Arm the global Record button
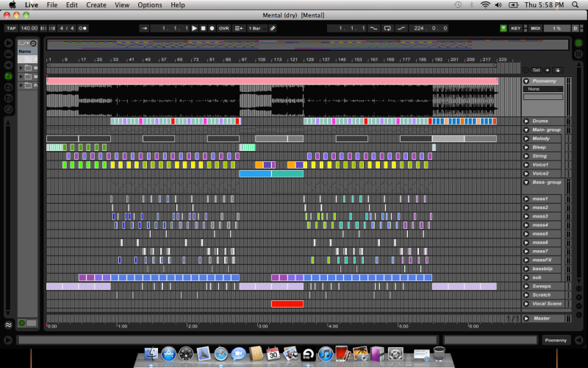 click(x=212, y=28)
